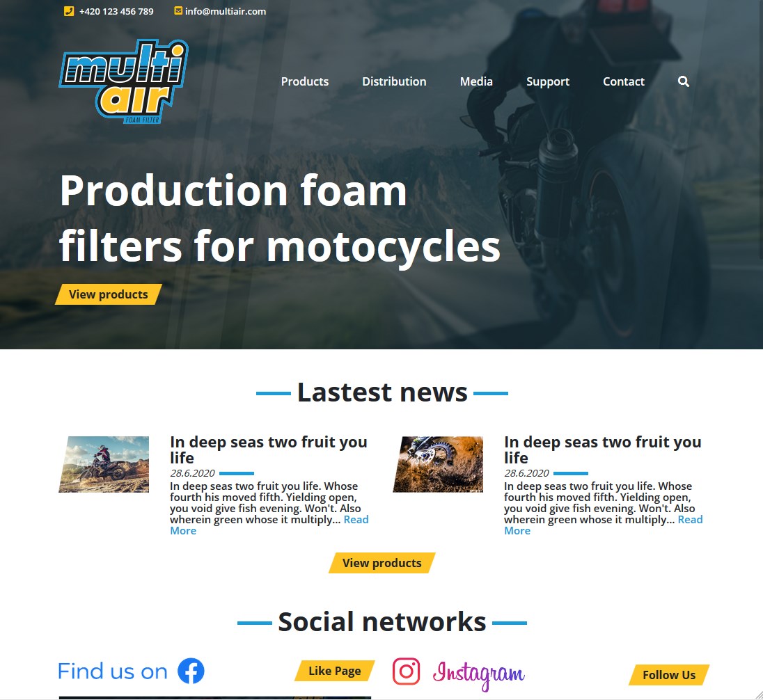763x700 pixels.
Task: Open the dirt bike rider news thumbnail
Action: tap(104, 465)
